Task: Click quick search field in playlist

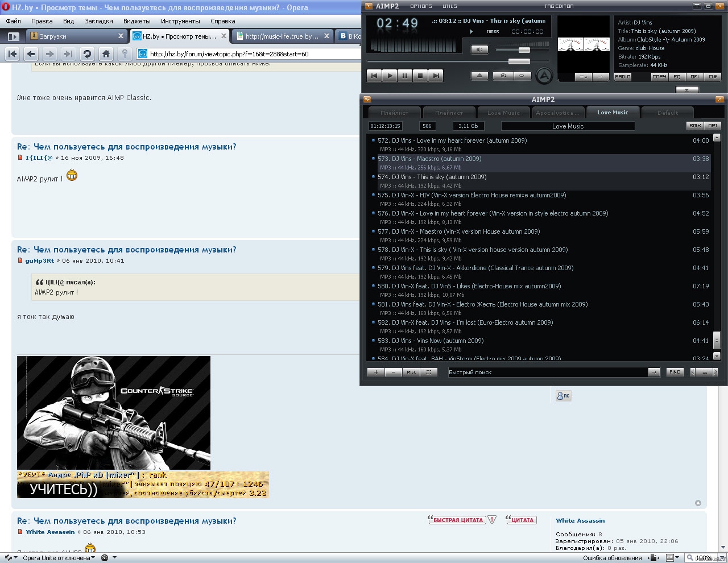Action: 548,372
